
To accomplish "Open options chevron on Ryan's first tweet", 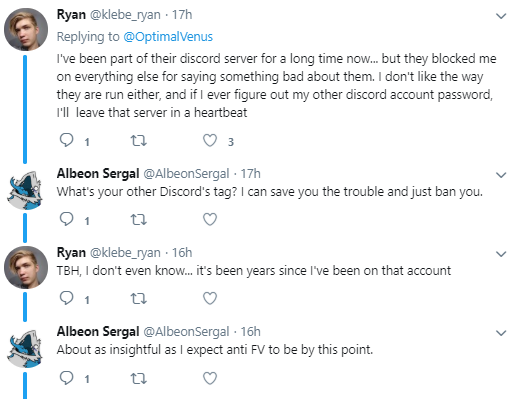I will pyautogui.click(x=501, y=16).
